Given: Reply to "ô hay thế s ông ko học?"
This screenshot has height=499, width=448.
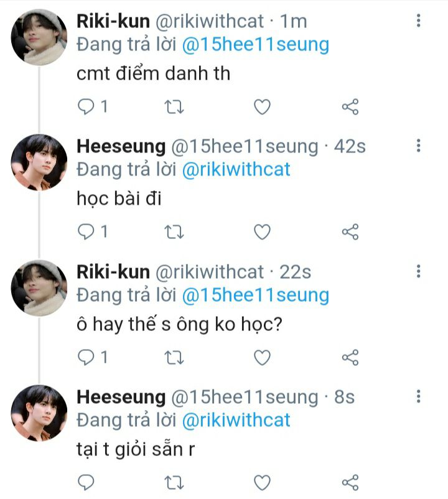Looking at the screenshot, I should [85, 357].
